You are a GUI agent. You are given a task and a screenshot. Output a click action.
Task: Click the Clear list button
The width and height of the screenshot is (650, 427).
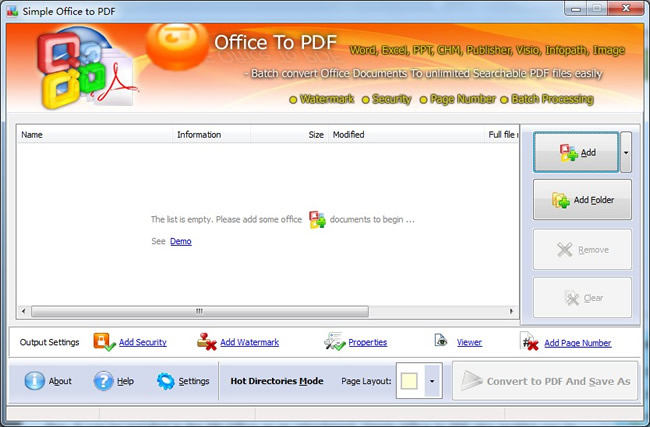click(582, 298)
